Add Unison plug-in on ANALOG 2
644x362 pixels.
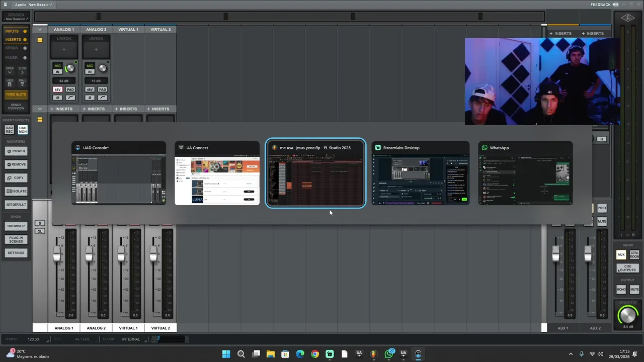(x=96, y=49)
